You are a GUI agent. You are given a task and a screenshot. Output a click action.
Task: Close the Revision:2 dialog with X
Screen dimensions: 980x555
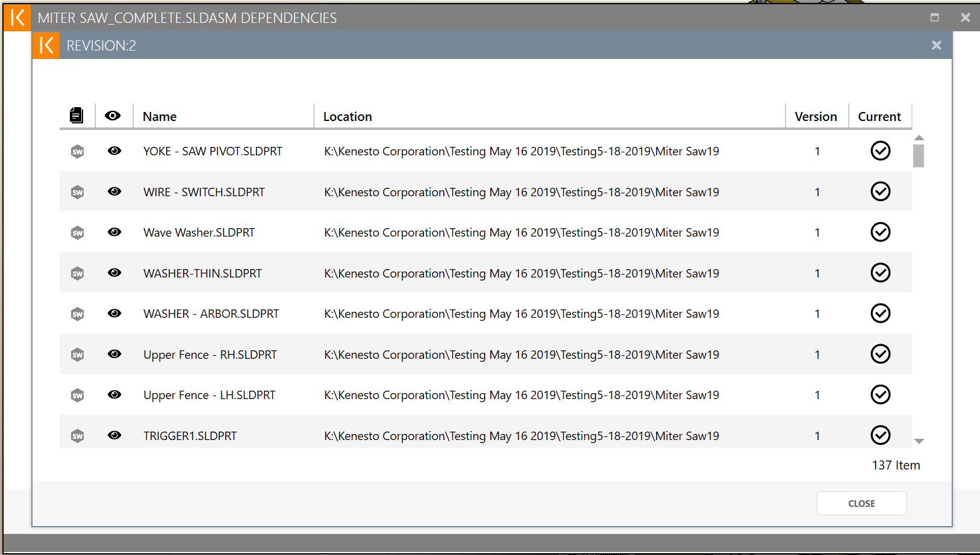point(937,45)
